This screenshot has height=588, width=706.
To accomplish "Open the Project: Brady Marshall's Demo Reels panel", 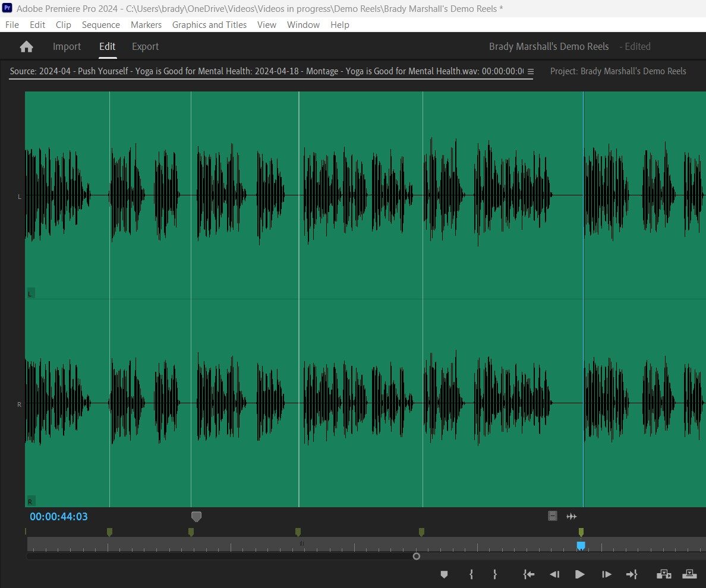I will (x=618, y=71).
